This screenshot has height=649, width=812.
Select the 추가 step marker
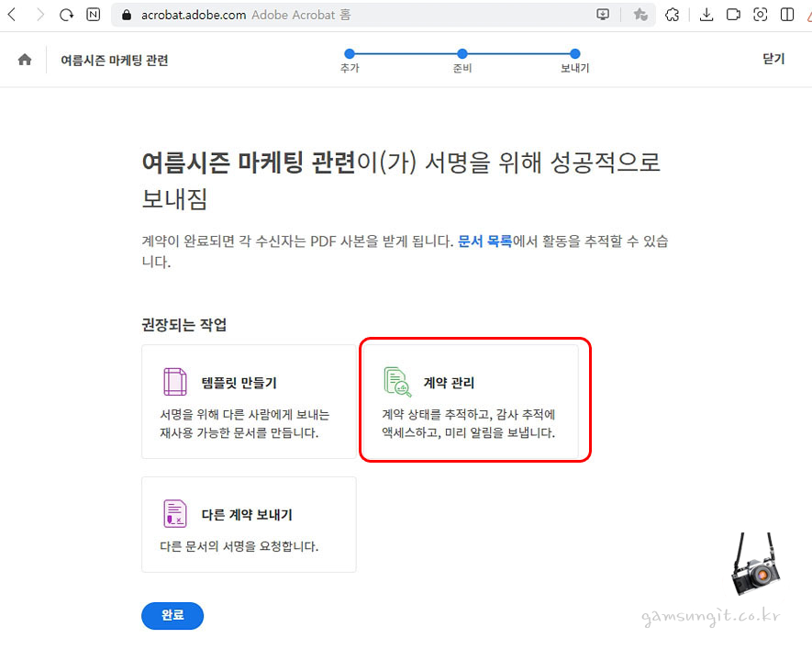point(350,53)
